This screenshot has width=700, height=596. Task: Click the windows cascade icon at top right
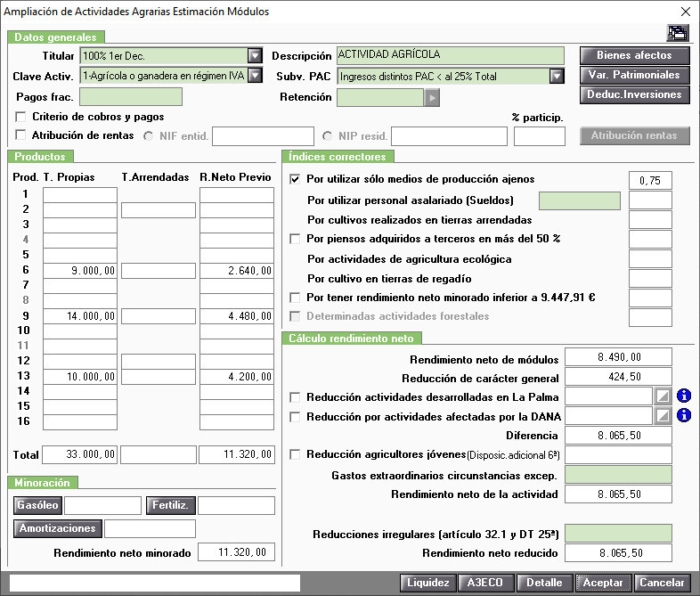(677, 33)
